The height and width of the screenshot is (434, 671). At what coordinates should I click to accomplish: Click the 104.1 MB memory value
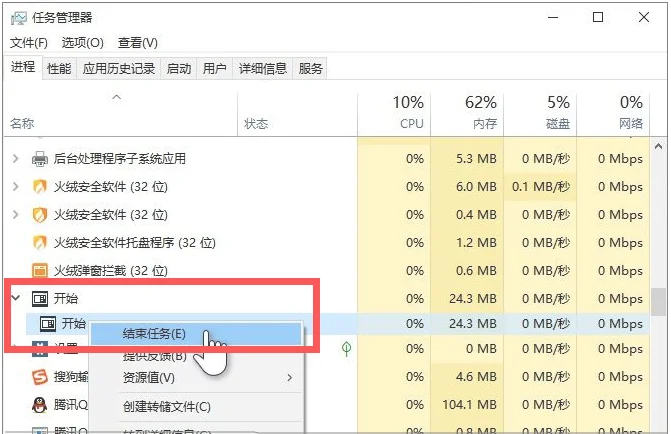click(469, 404)
